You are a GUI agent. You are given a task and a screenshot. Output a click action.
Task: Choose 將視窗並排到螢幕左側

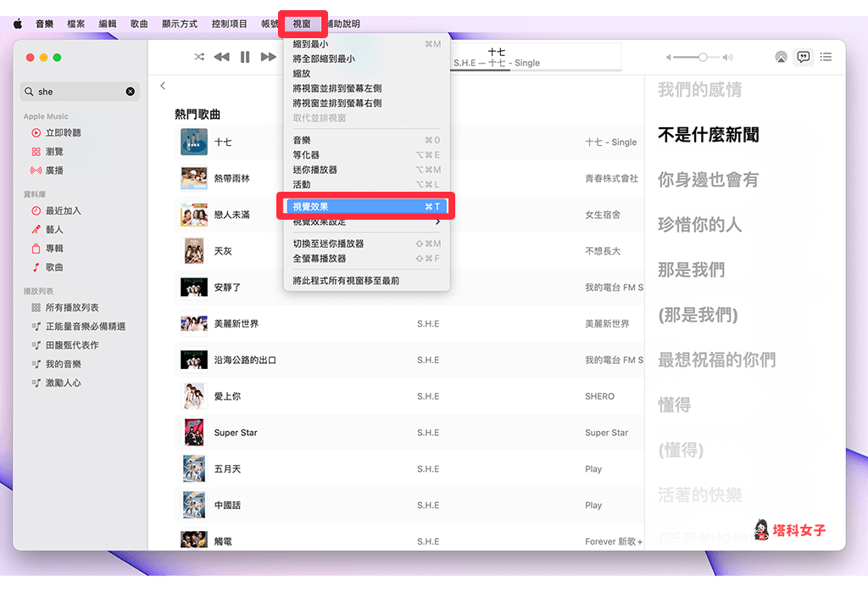[366, 88]
